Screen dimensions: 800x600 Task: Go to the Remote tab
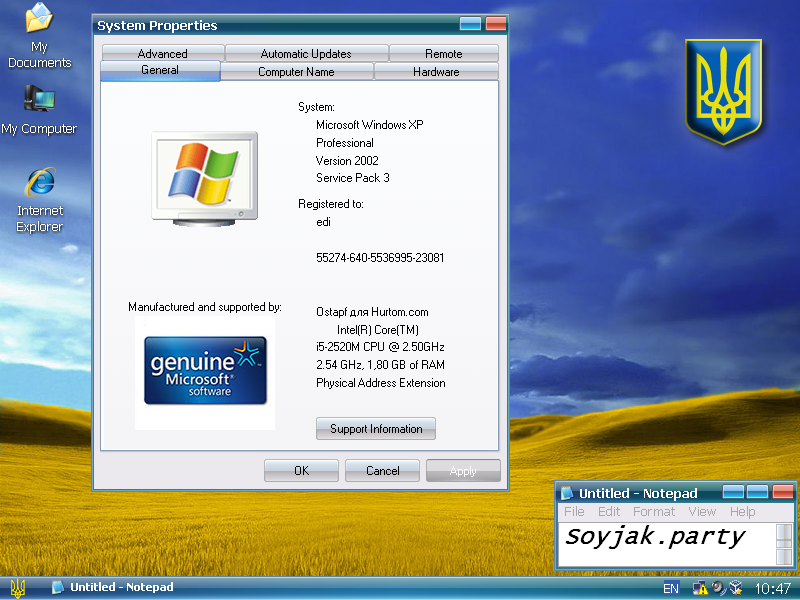(x=444, y=54)
